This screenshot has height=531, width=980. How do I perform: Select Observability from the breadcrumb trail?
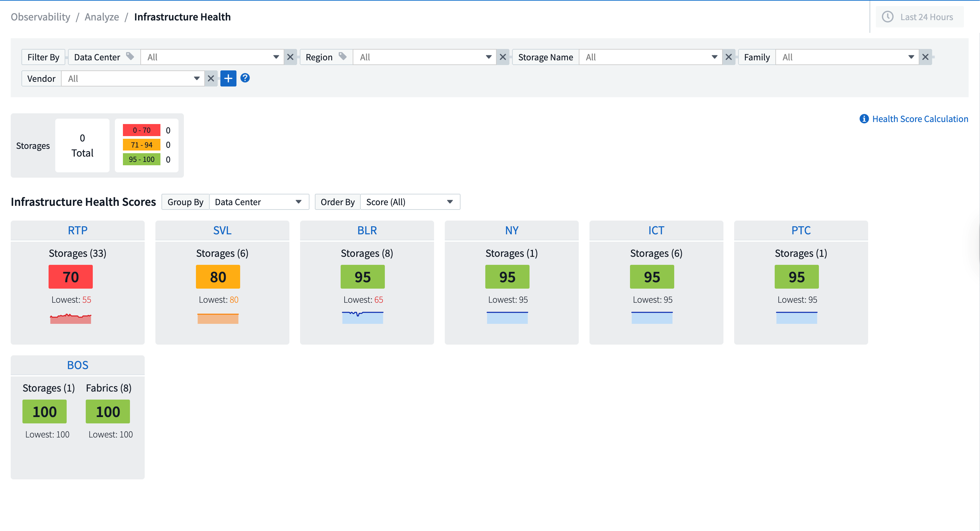click(x=40, y=17)
